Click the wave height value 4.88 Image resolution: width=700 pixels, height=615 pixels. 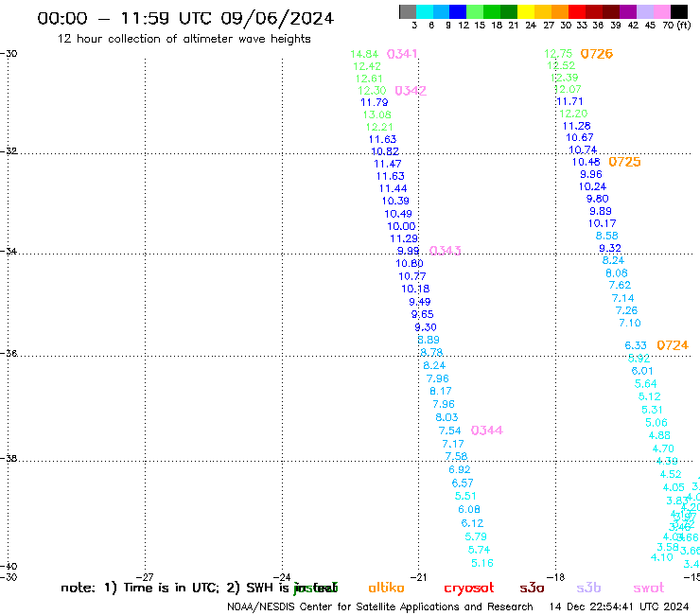pos(659,435)
